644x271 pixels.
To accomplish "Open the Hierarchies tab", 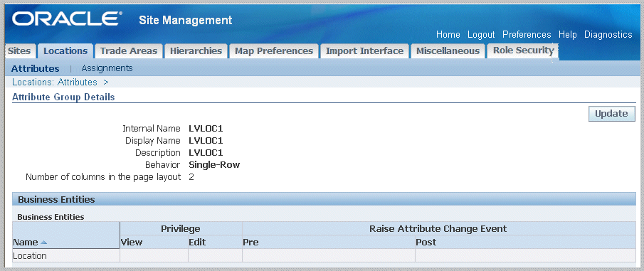I will [196, 51].
